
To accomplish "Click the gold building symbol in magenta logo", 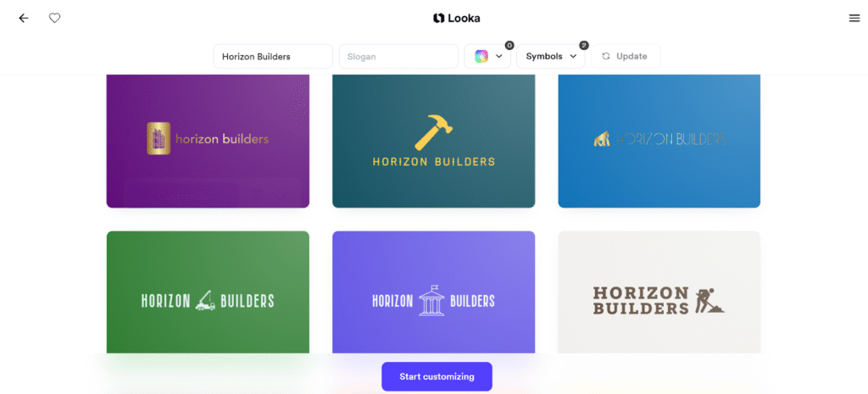I will point(158,138).
